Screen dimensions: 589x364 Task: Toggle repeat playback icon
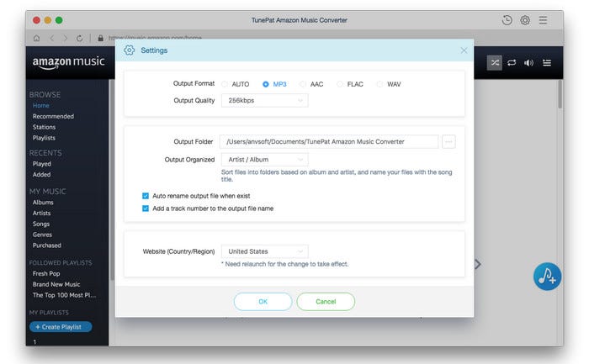[x=512, y=63]
